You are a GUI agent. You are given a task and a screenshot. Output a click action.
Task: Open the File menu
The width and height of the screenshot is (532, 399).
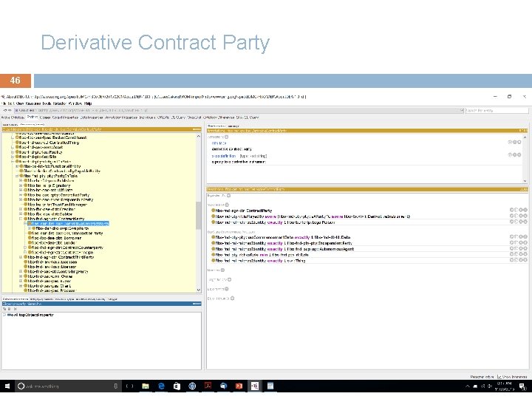click(x=4, y=103)
